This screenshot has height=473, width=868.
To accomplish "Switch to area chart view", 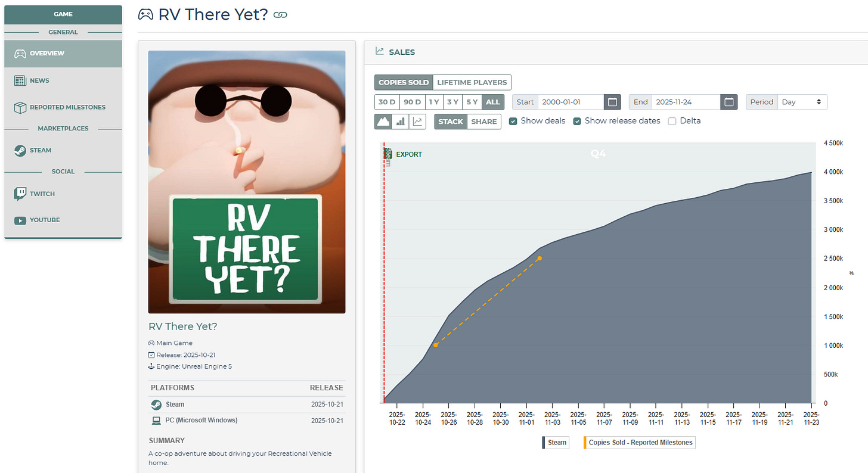I will coord(383,122).
